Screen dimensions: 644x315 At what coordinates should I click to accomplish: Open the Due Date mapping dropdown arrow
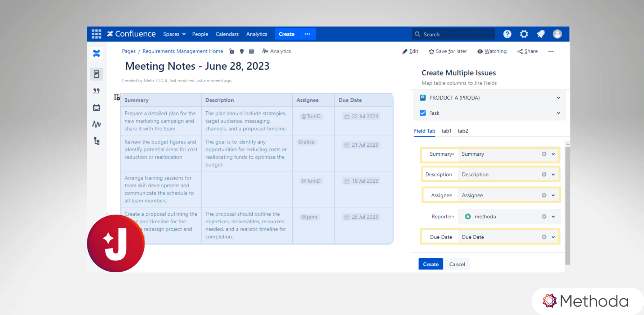point(553,237)
